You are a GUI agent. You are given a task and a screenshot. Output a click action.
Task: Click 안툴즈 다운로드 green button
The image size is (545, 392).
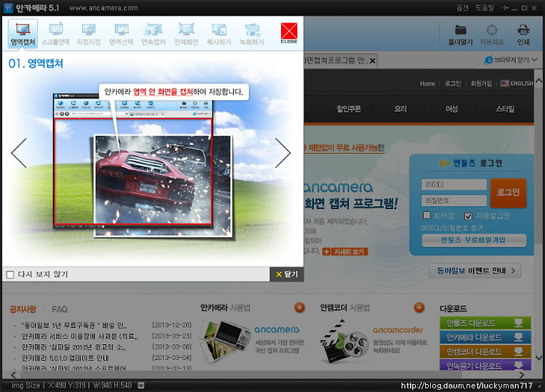[x=485, y=323]
